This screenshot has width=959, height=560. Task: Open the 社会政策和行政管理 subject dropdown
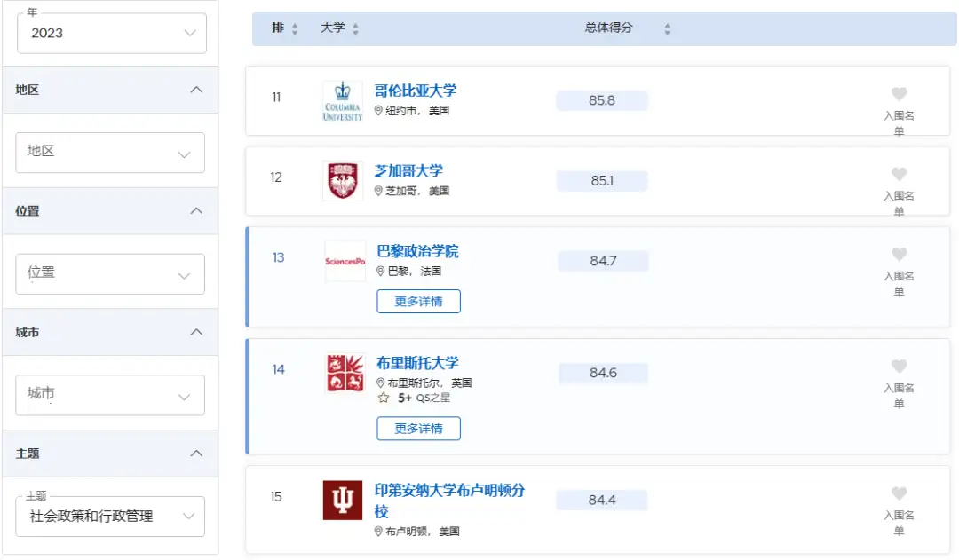point(110,516)
